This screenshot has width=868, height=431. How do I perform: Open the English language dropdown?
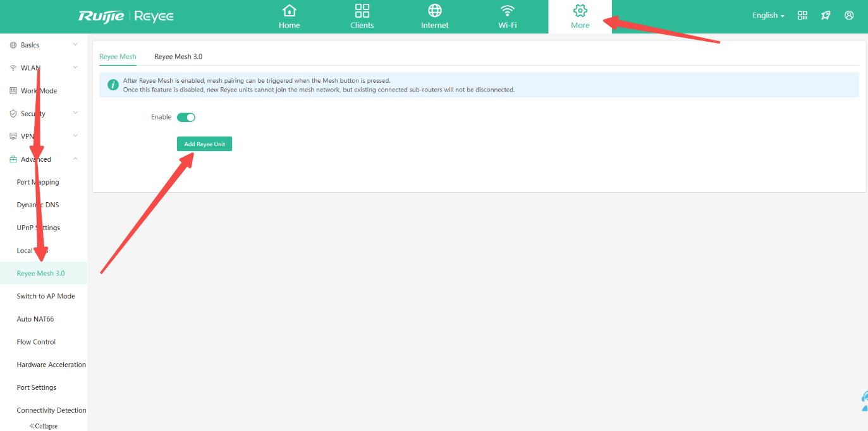point(768,15)
